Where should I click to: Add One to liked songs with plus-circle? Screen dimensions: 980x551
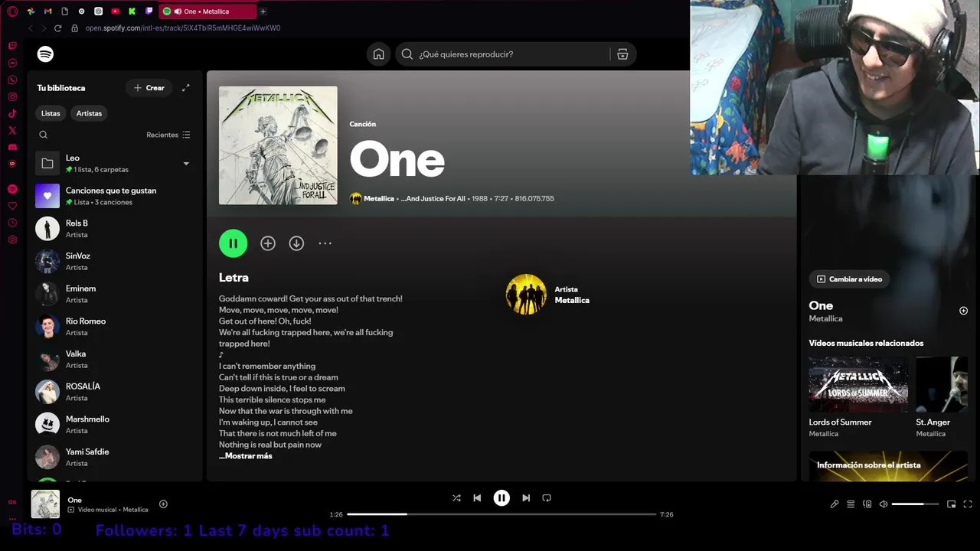267,243
